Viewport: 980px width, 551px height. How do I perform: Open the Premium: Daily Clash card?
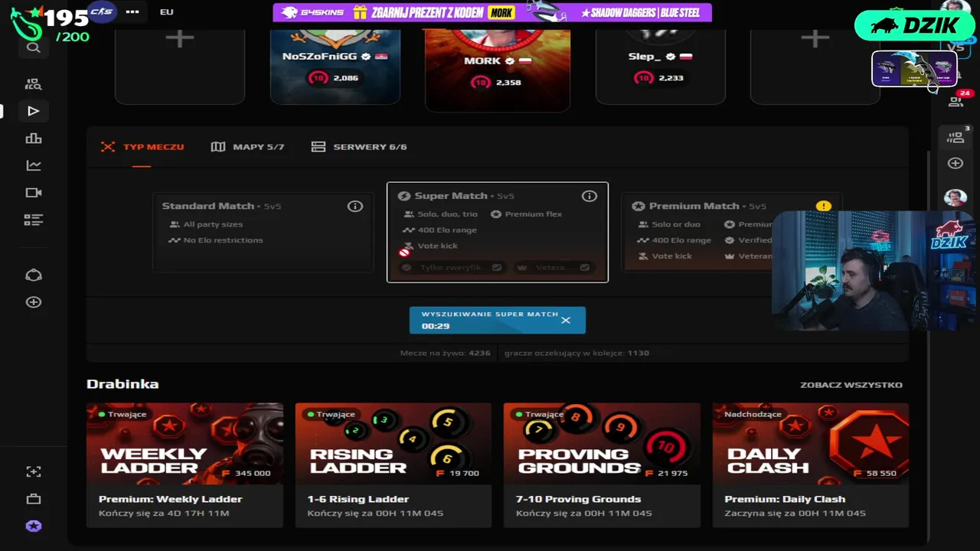click(811, 465)
